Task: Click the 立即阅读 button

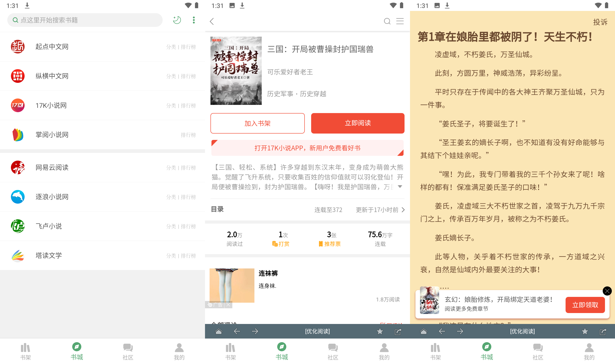Action: coord(357,123)
